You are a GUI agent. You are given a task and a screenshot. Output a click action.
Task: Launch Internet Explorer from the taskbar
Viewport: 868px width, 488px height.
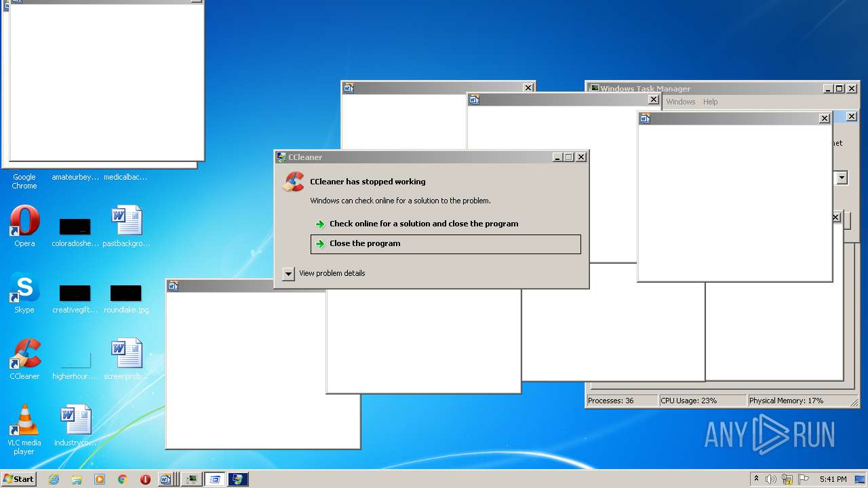click(x=54, y=479)
